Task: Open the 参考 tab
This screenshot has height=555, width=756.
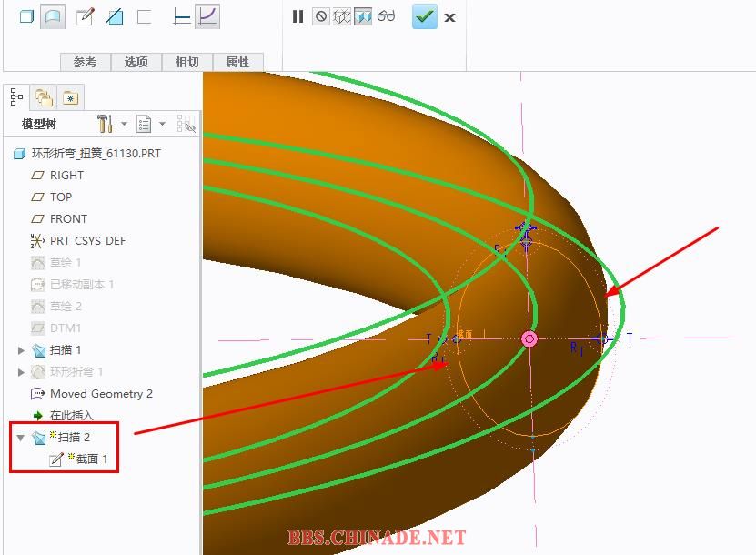Action: (x=85, y=62)
